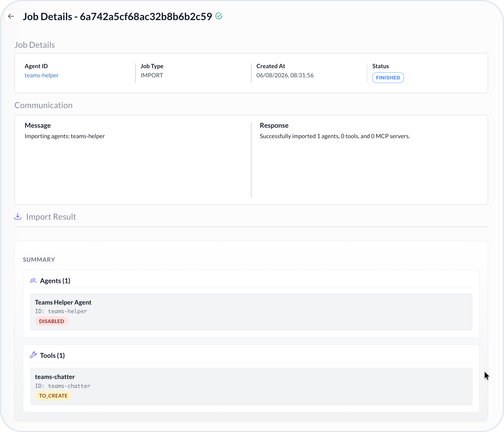This screenshot has width=504, height=432.
Task: Click the Job Details page title with job ID
Action: tap(117, 16)
